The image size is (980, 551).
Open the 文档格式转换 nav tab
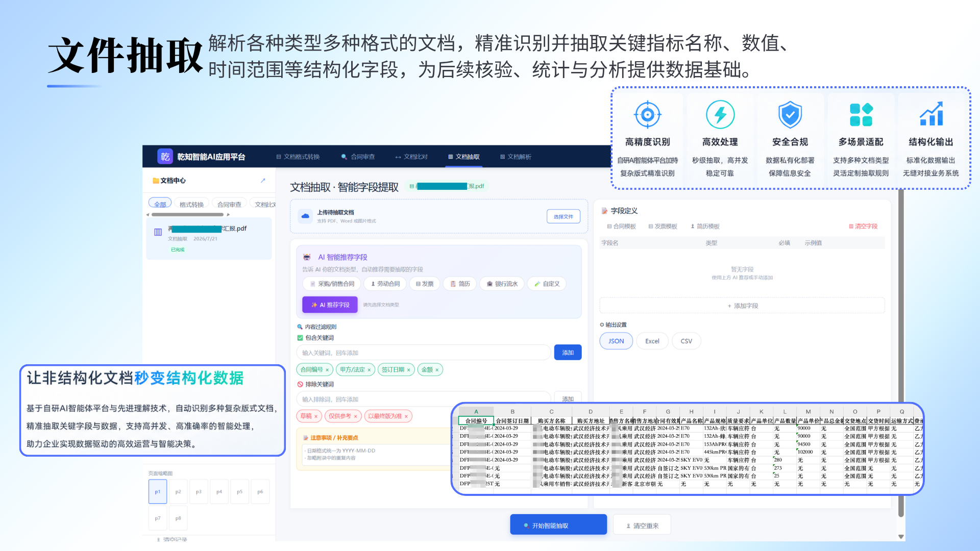point(298,157)
